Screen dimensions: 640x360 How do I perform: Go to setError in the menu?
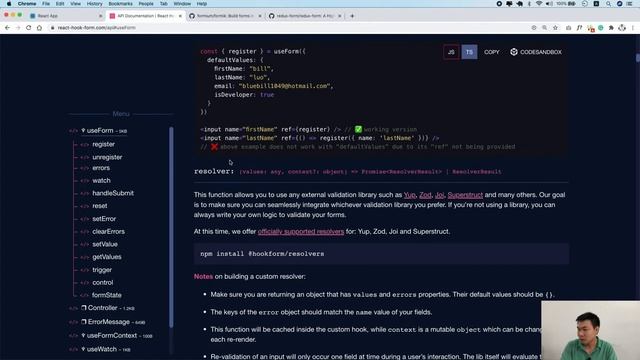[x=104, y=219]
